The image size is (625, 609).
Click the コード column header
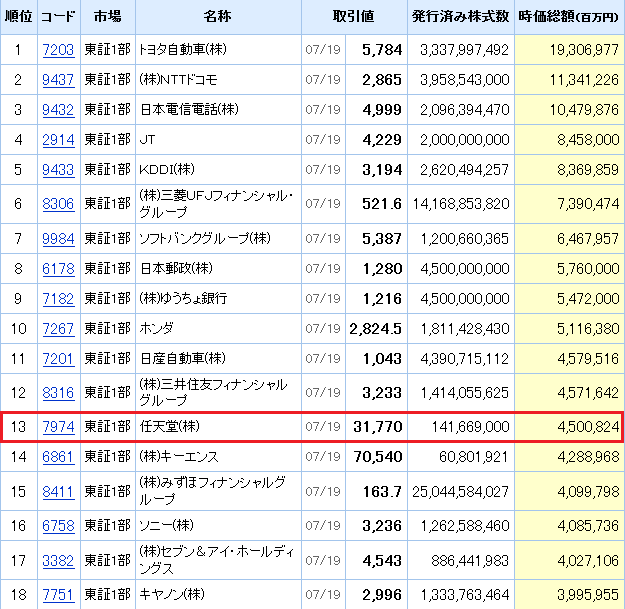(x=59, y=17)
